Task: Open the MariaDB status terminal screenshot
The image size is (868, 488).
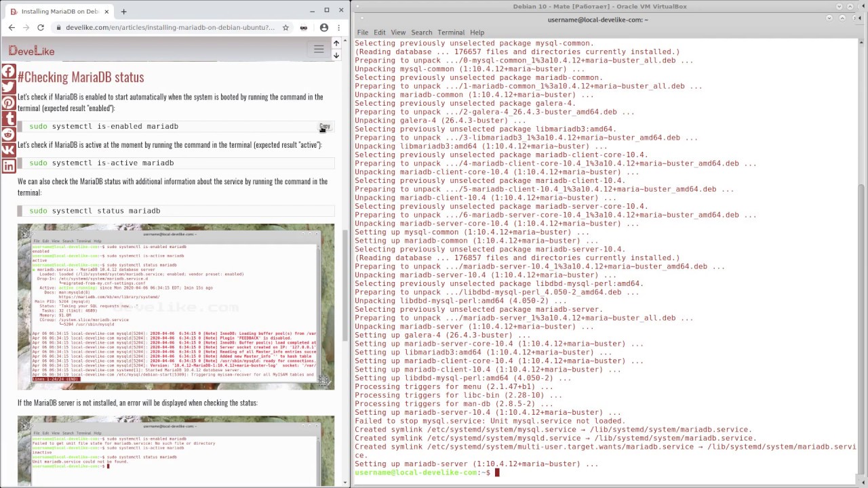Action: click(176, 306)
